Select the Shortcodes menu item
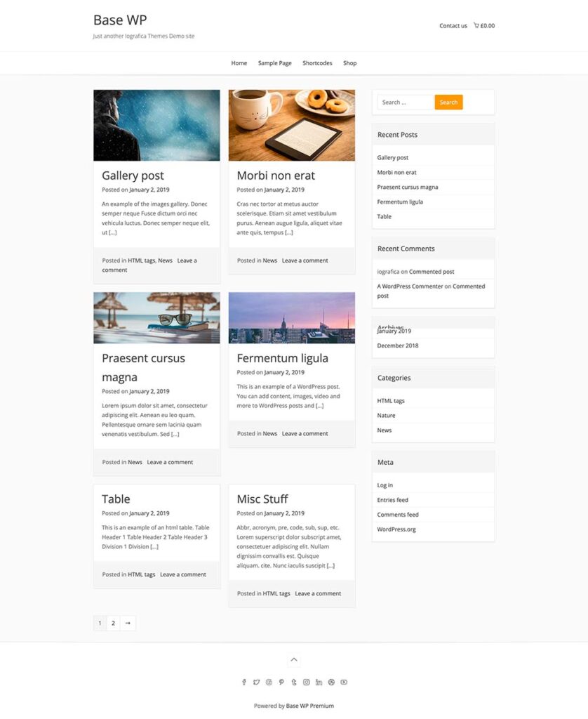 [317, 62]
